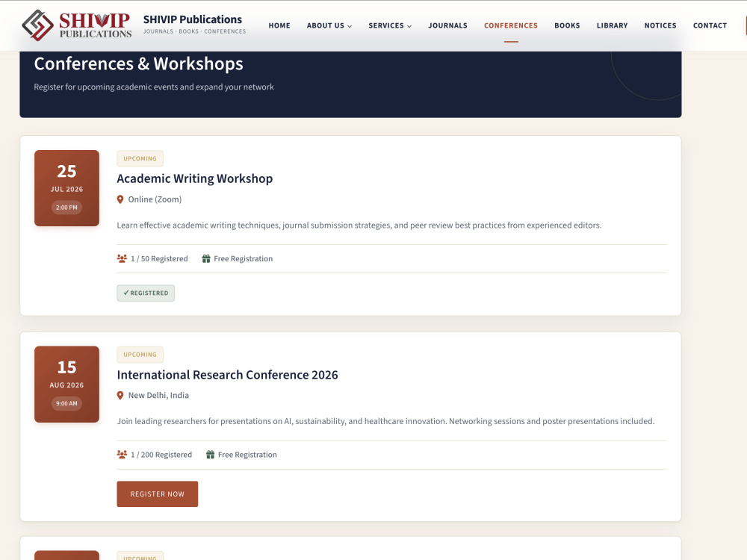747x560 pixels.
Task: Click attendees icon beside 1 / 50 Registered
Action: coord(122,258)
